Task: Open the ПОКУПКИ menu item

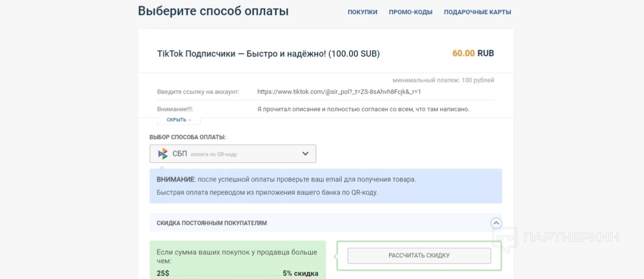Action: pyautogui.click(x=362, y=12)
